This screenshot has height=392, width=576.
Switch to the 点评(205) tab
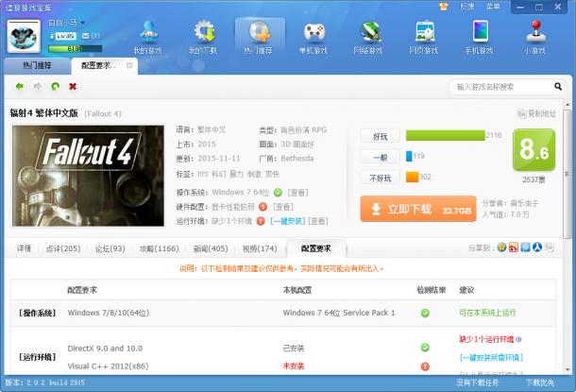(x=63, y=248)
